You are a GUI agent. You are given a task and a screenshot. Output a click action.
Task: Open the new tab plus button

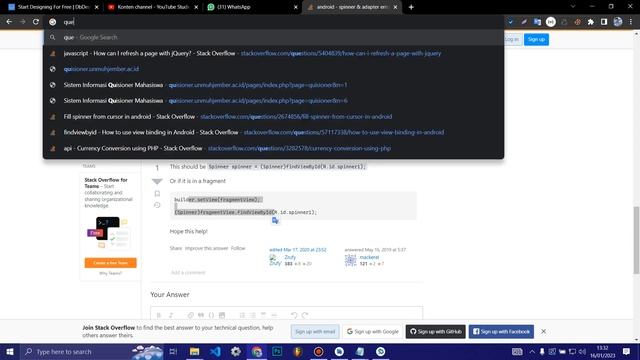click(x=411, y=7)
